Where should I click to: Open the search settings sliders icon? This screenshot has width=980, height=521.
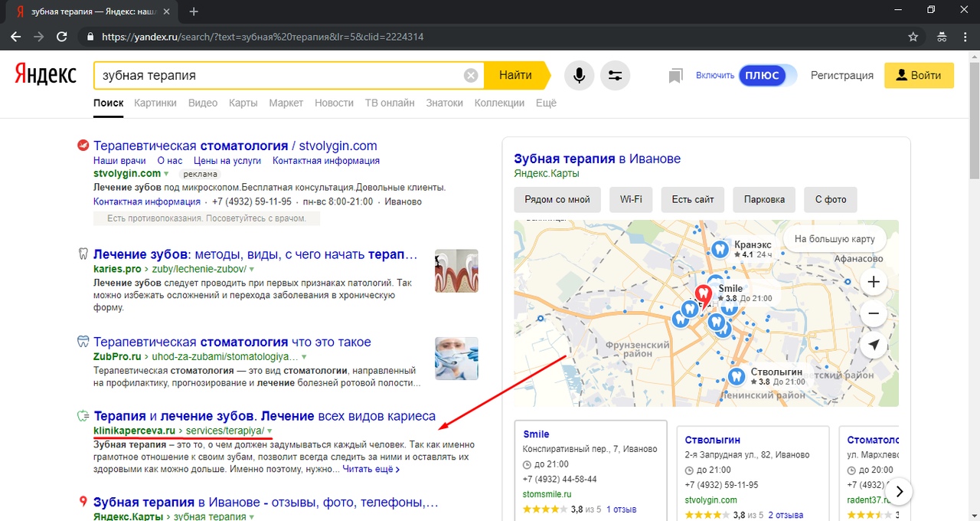[615, 75]
